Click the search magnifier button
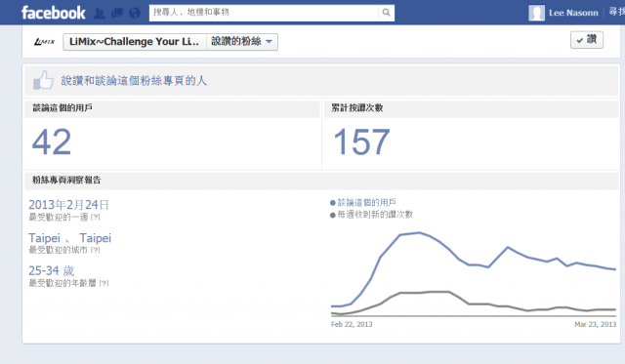The height and width of the screenshot is (364, 625). tap(386, 13)
